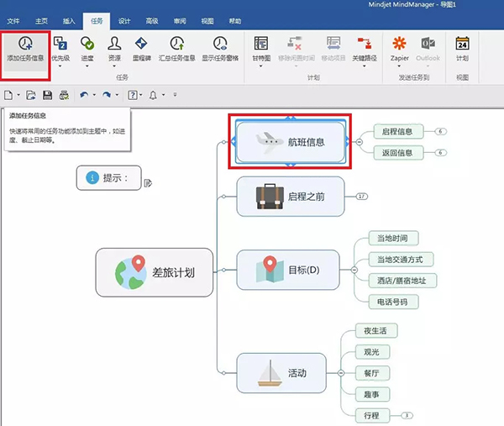Click the Undo arrow icon
504x426 pixels.
click(x=84, y=95)
